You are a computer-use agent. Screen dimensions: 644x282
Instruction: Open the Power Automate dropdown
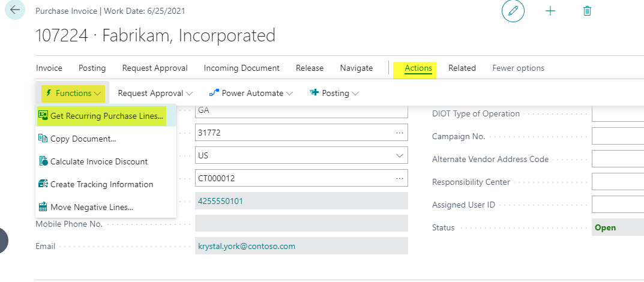point(251,93)
